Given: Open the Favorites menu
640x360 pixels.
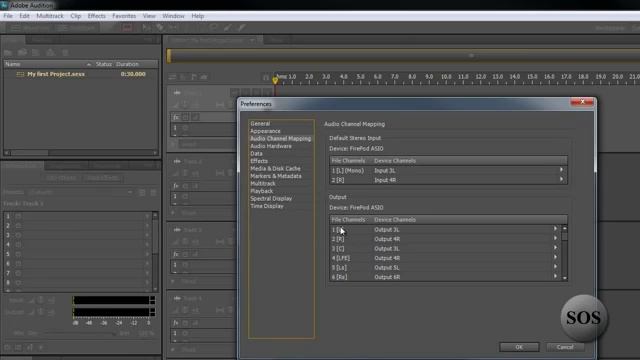Looking at the screenshot, I should 124,16.
